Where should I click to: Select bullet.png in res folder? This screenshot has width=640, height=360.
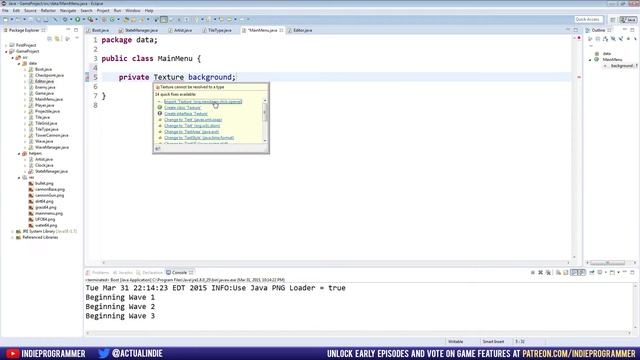(44, 184)
